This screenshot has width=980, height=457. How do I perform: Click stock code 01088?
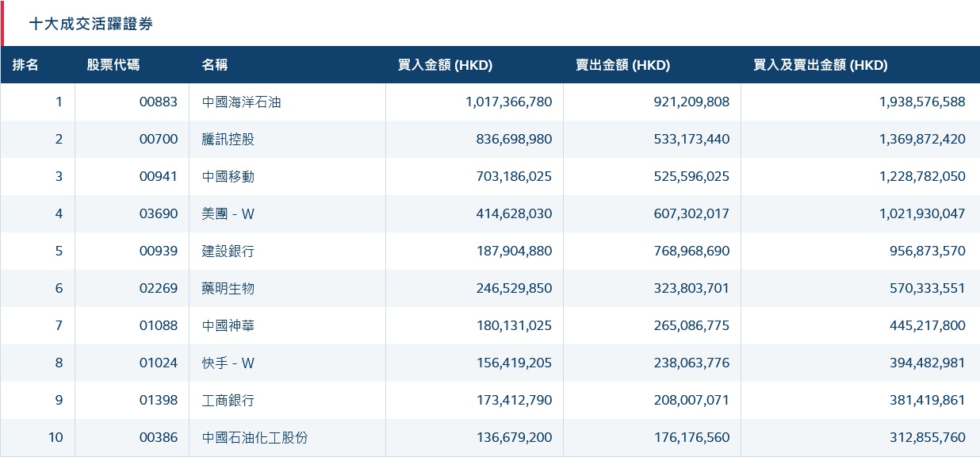pyautogui.click(x=159, y=326)
